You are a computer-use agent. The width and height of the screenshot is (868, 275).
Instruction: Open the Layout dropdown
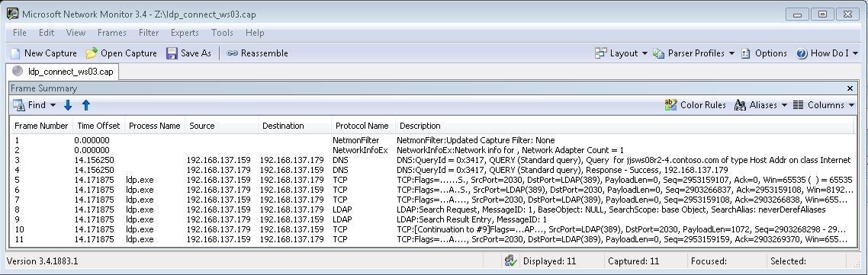(x=621, y=53)
